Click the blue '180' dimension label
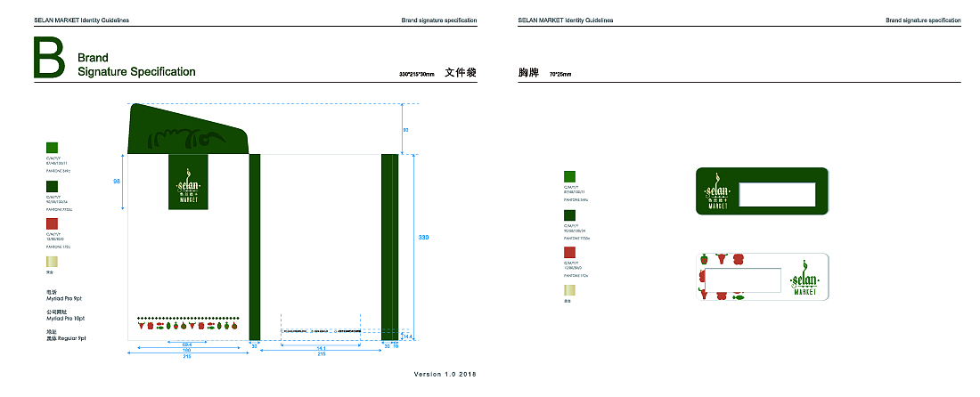The width and height of the screenshot is (980, 397). point(186,350)
